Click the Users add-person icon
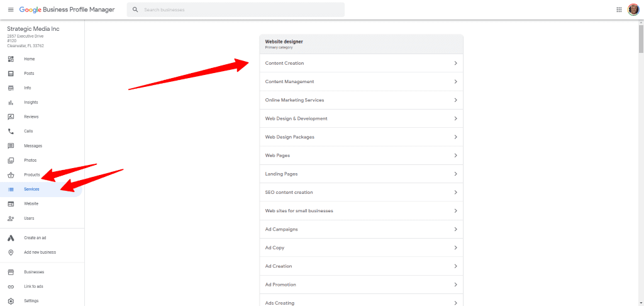644x306 pixels. click(11, 218)
